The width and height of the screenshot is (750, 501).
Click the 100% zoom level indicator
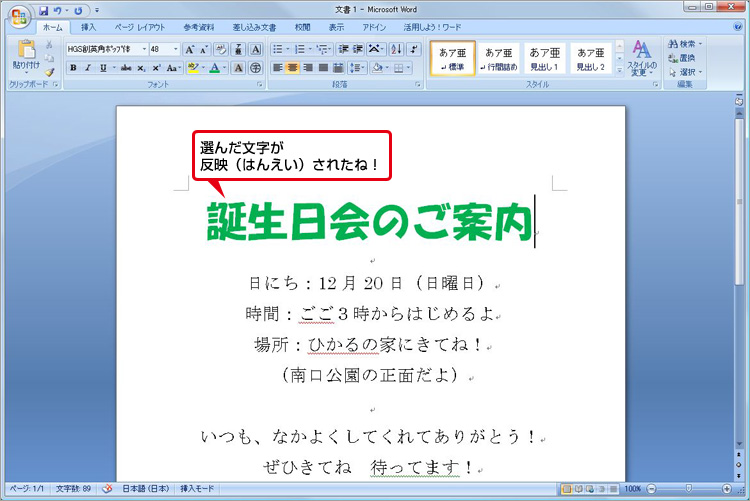tap(632, 489)
